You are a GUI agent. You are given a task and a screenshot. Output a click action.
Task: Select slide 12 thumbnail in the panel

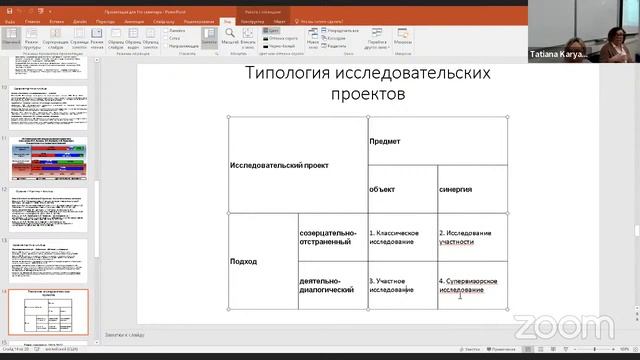coord(48,210)
